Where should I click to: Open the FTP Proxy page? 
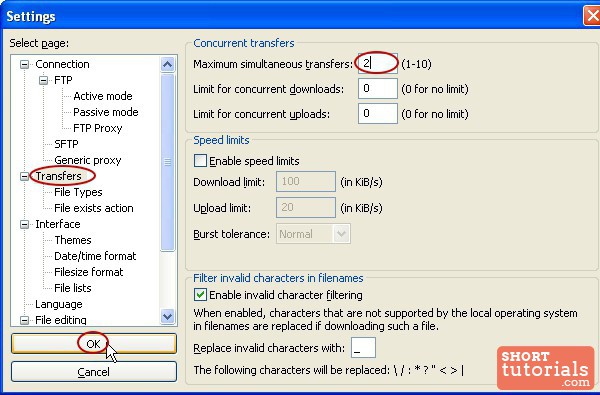tap(98, 128)
